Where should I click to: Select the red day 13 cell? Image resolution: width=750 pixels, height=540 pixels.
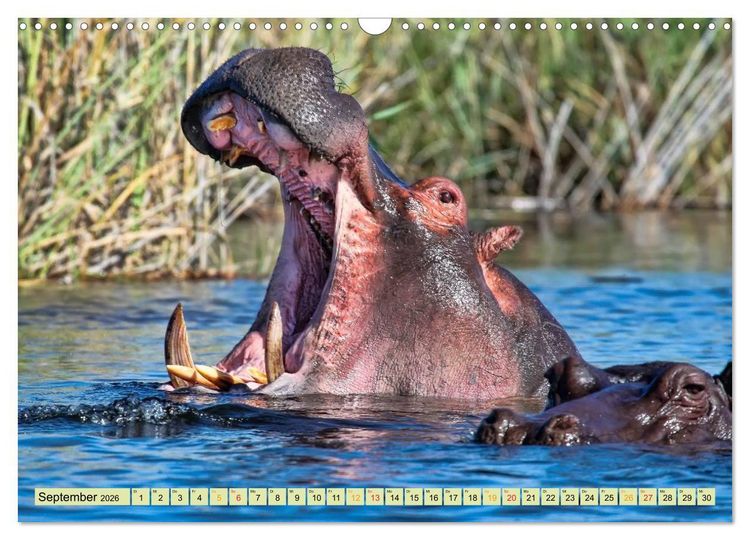click(x=375, y=497)
